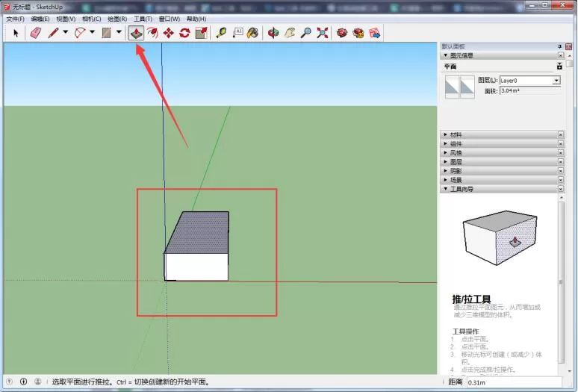Close the 图元信息 section

(x=561, y=55)
